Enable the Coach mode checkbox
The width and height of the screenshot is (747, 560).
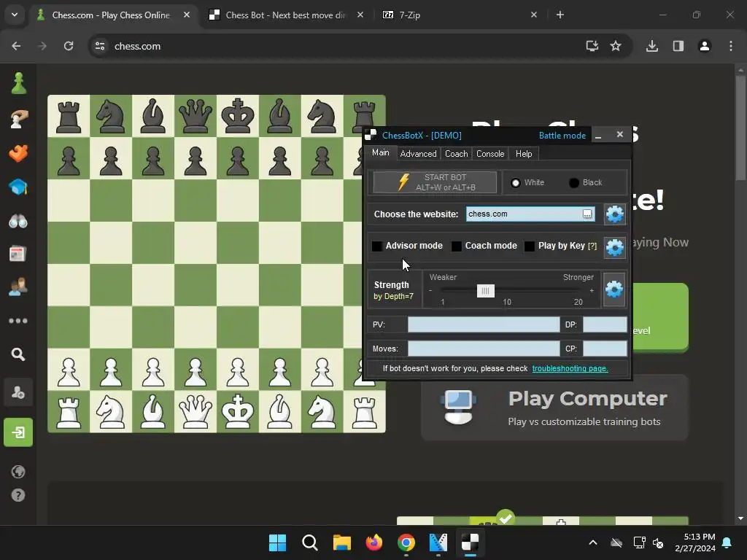coord(457,246)
